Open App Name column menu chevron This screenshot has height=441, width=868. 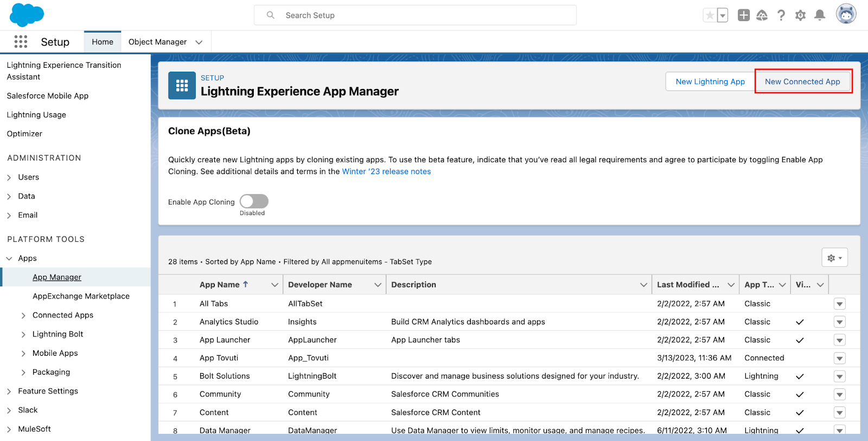[x=275, y=285]
